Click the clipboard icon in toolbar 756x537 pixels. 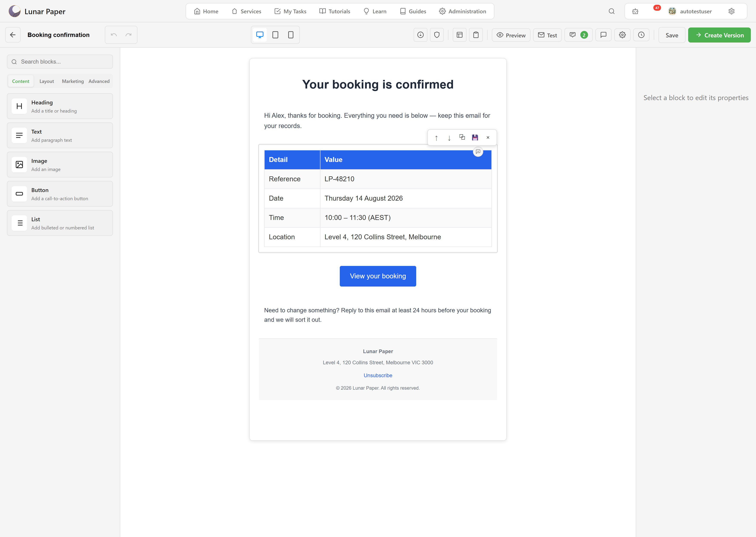[476, 35]
